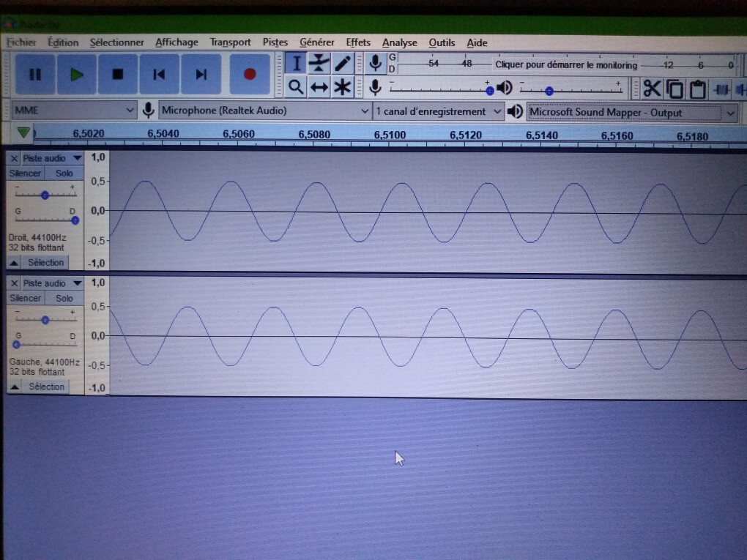Choose the Time Shift tool
This screenshot has height=560, width=747.
point(319,88)
